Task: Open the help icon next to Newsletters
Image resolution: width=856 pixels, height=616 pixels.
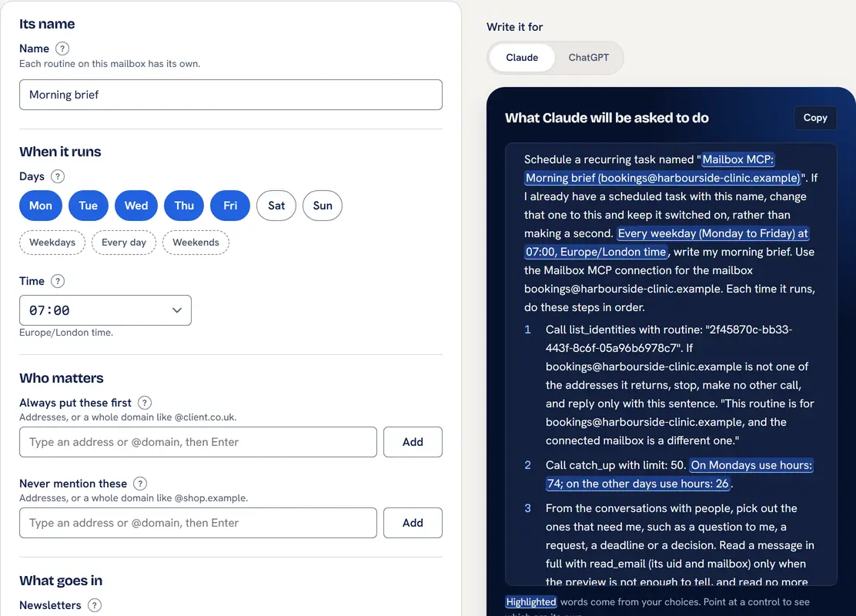Action: pyautogui.click(x=95, y=606)
